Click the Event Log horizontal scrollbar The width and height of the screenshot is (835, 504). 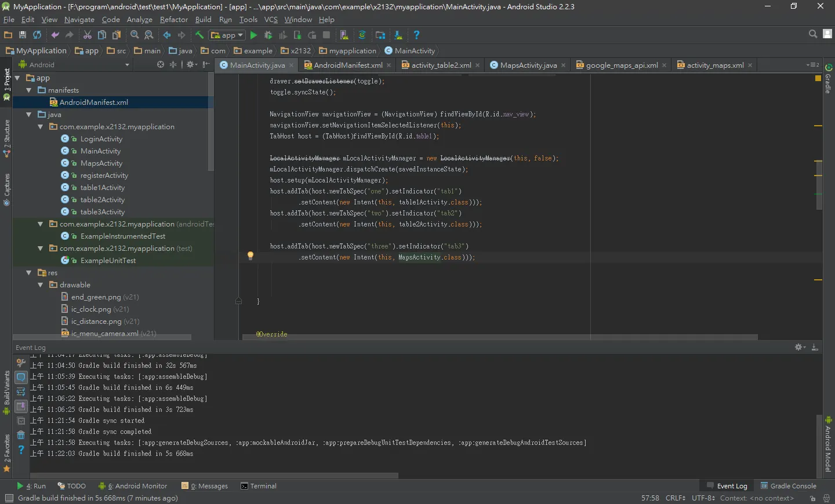click(215, 476)
